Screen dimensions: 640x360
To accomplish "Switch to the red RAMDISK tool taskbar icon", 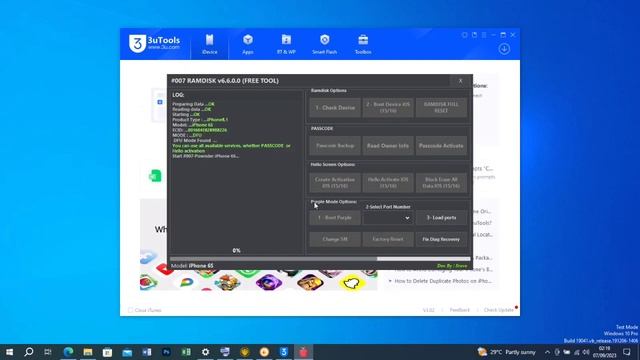I will click(x=303, y=352).
